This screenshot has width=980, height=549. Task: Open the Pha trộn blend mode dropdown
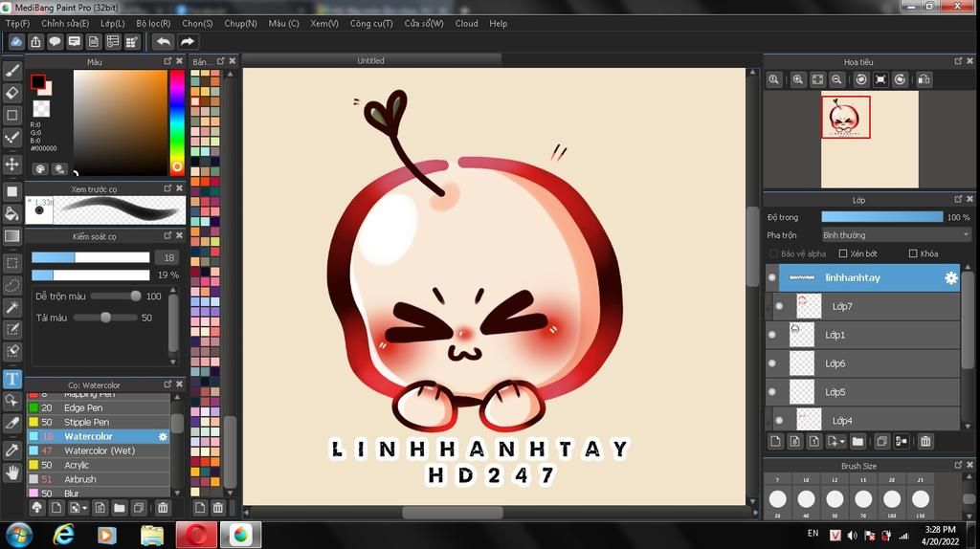(896, 235)
